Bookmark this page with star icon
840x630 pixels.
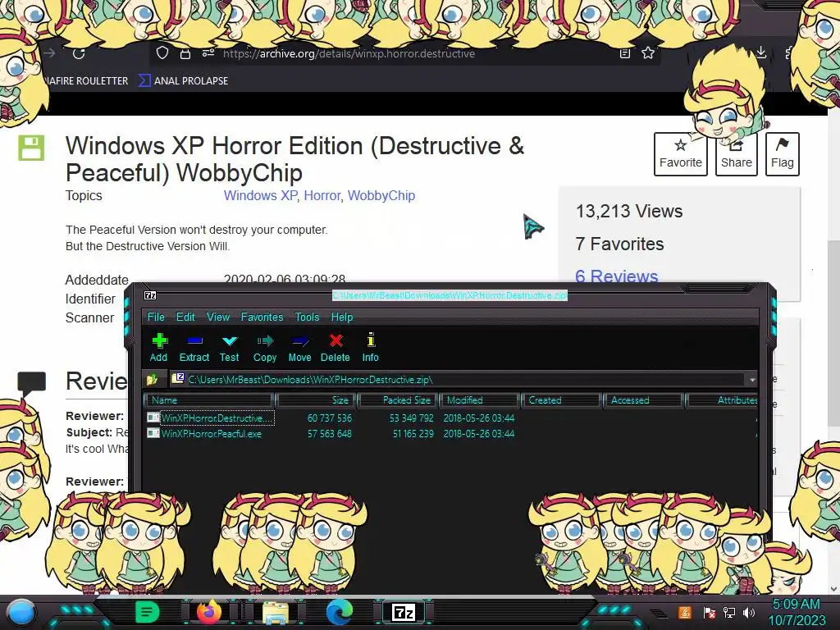coord(648,53)
